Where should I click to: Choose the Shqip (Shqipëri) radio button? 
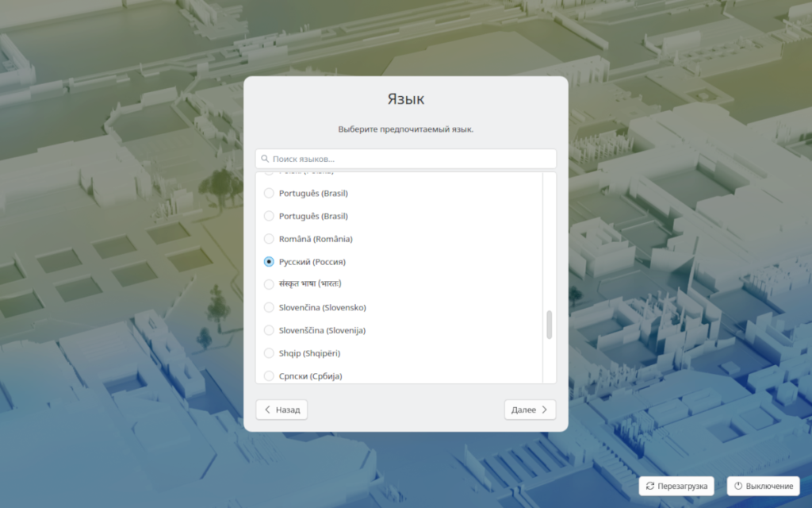click(269, 353)
